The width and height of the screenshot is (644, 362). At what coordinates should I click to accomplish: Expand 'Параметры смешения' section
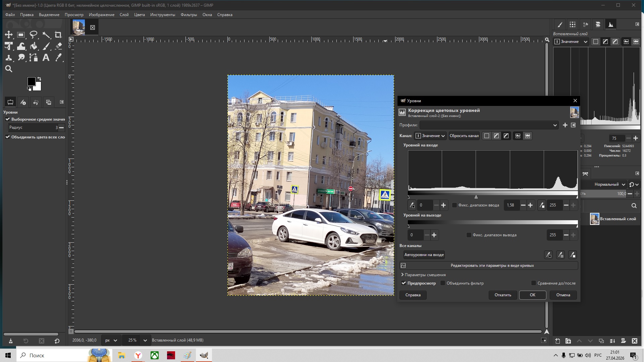[x=423, y=275]
